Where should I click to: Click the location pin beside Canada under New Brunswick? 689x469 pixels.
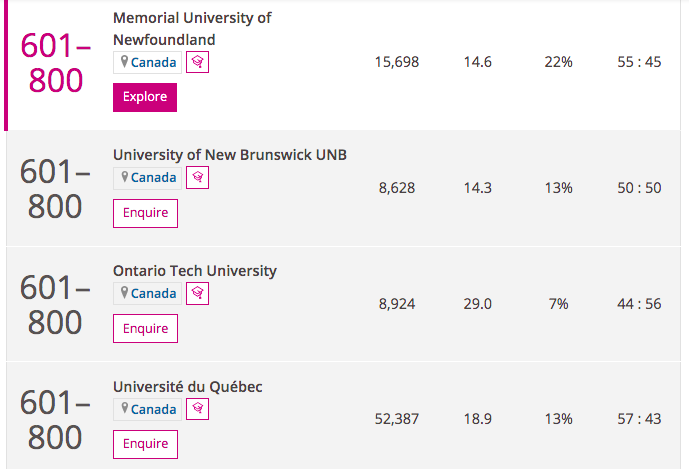click(124, 177)
